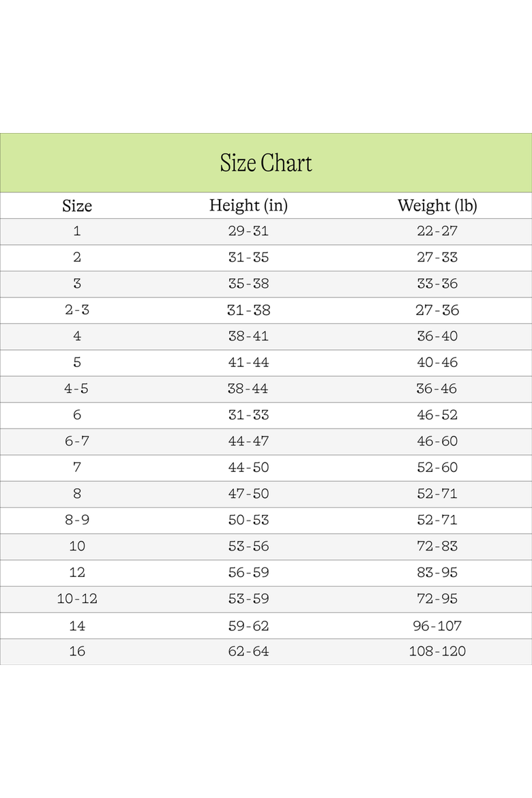Select the size 8-9 row label
Screen dimensions: 532x798
[77, 520]
